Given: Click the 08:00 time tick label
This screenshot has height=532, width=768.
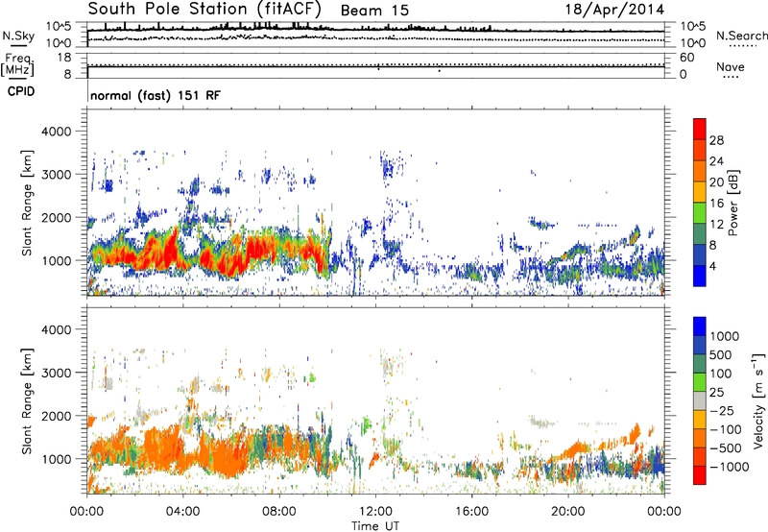Looking at the screenshot, I should pyautogui.click(x=279, y=512).
